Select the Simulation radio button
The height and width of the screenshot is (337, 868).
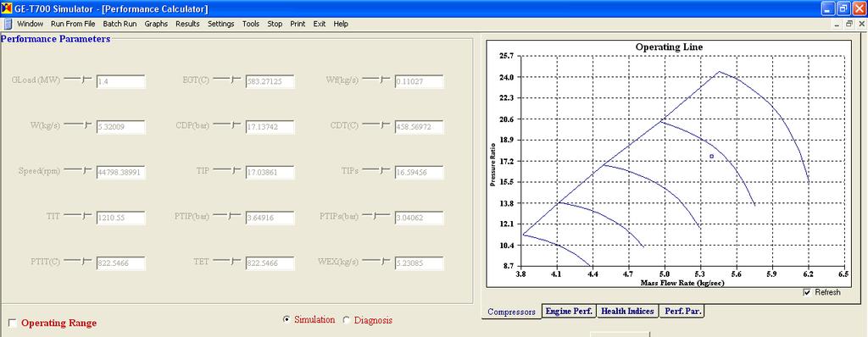click(x=287, y=320)
